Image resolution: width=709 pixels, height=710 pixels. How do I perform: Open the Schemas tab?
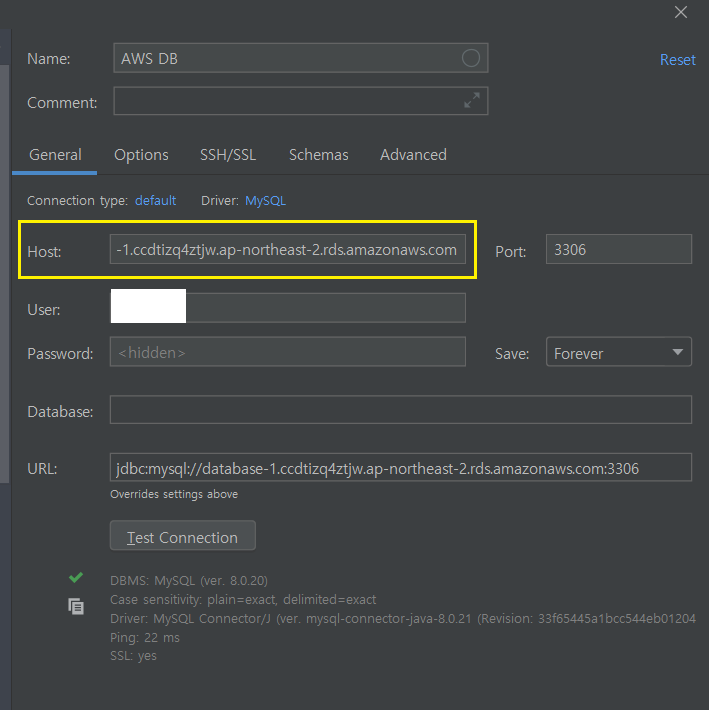click(319, 155)
